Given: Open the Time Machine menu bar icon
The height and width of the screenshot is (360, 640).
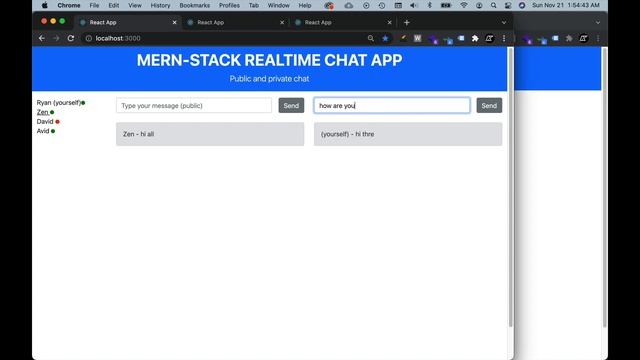Looking at the screenshot, I should click(x=382, y=5).
